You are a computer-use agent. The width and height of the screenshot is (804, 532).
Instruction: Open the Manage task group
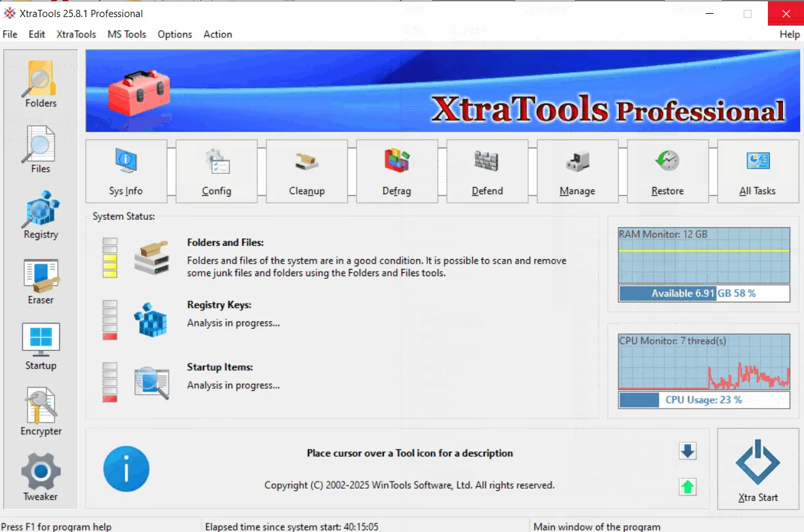tap(578, 171)
